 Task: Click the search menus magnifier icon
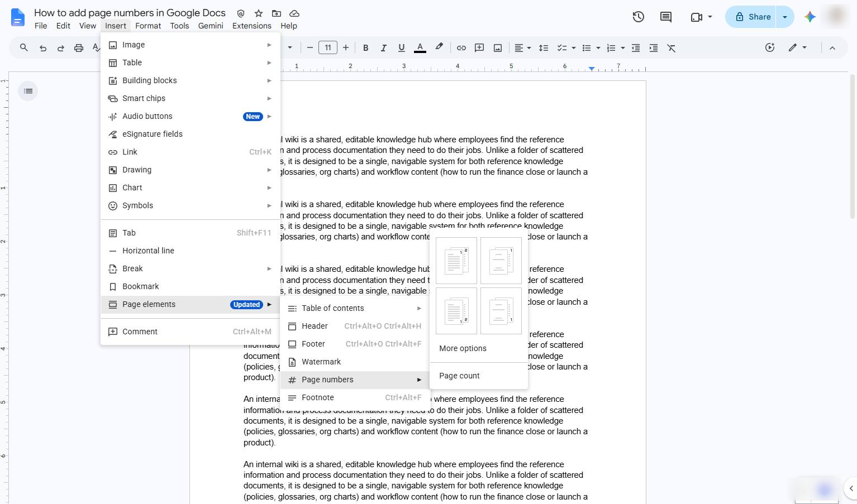pos(24,48)
